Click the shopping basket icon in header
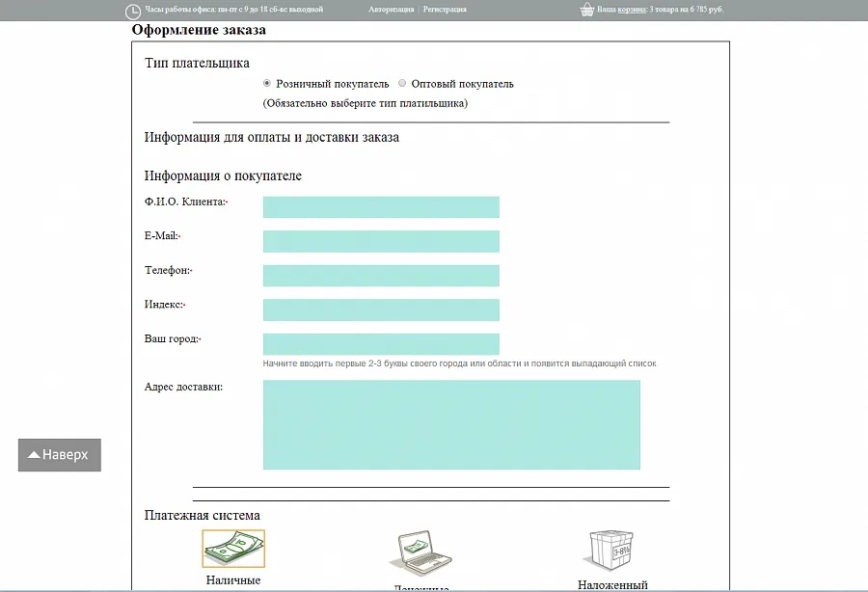The width and height of the screenshot is (868, 592). tap(586, 10)
